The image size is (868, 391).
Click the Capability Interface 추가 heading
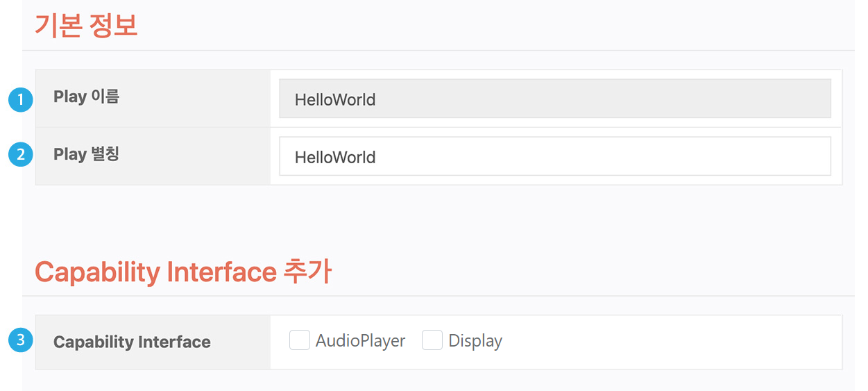coord(183,272)
